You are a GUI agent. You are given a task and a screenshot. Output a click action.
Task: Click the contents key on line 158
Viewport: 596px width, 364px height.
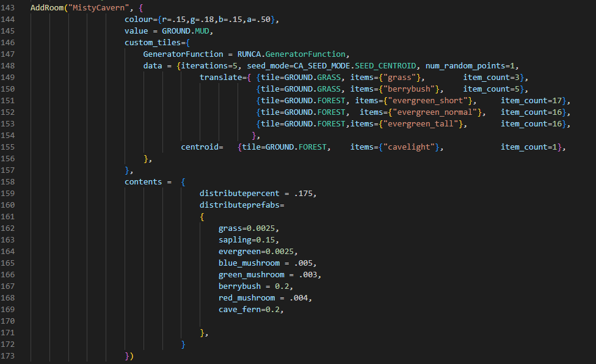pos(144,182)
